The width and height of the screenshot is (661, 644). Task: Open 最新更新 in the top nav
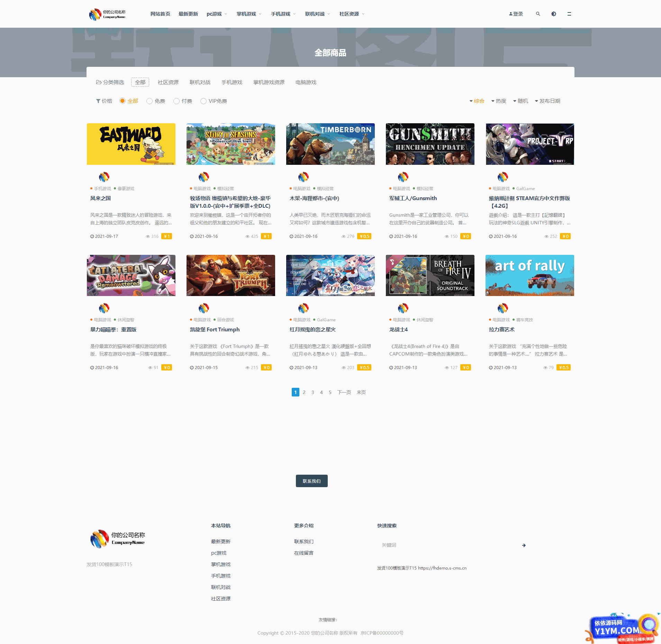click(x=188, y=14)
